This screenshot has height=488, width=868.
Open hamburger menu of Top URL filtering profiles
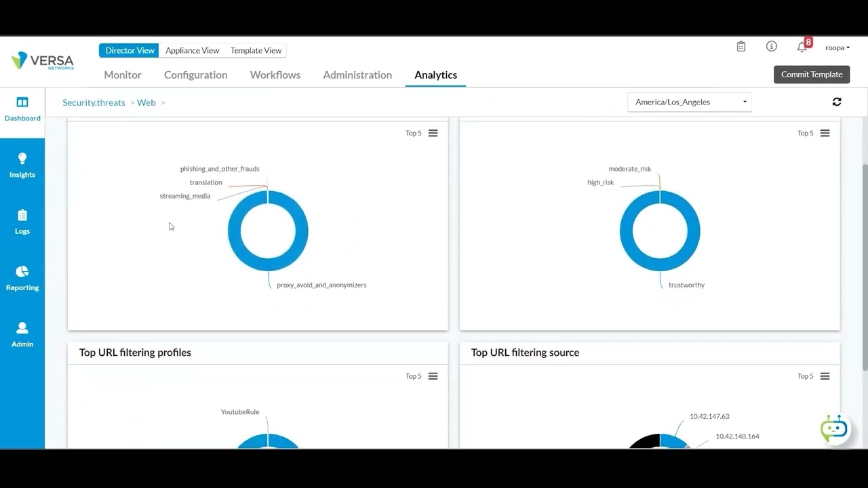click(433, 376)
